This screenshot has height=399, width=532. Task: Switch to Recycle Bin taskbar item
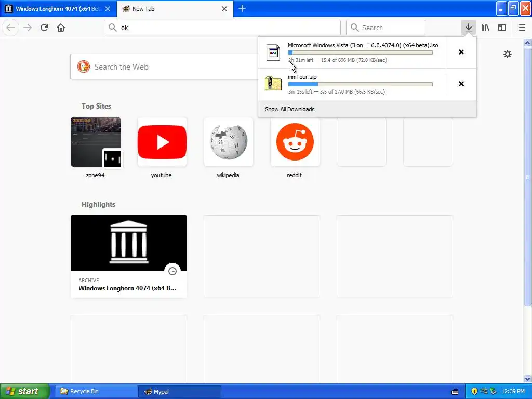[96, 391]
